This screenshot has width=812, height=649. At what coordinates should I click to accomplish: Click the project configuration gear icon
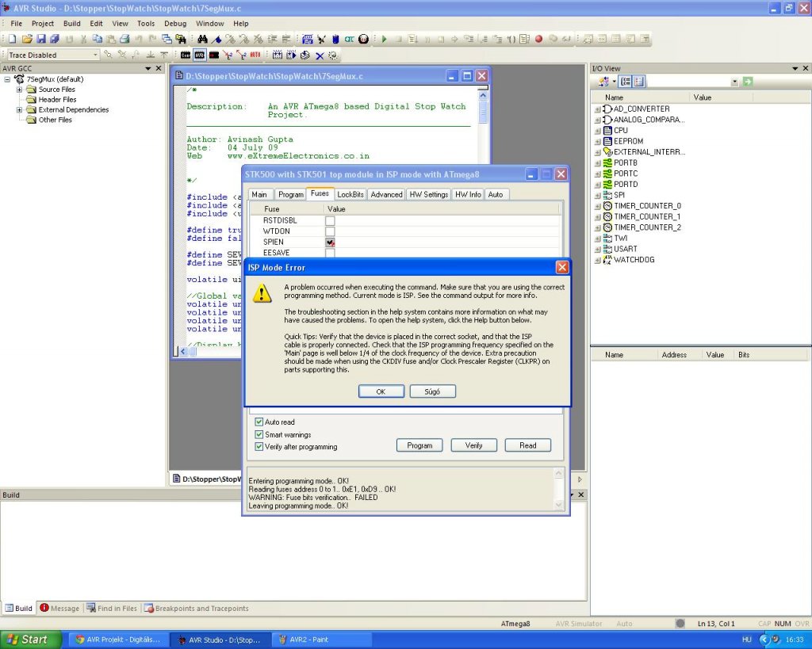[x=333, y=55]
